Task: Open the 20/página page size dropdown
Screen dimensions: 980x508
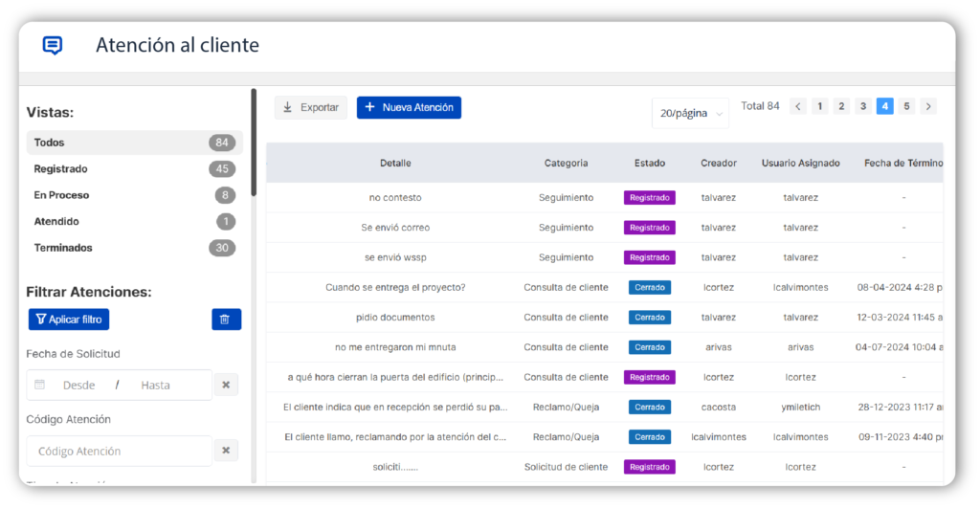Action: point(690,113)
